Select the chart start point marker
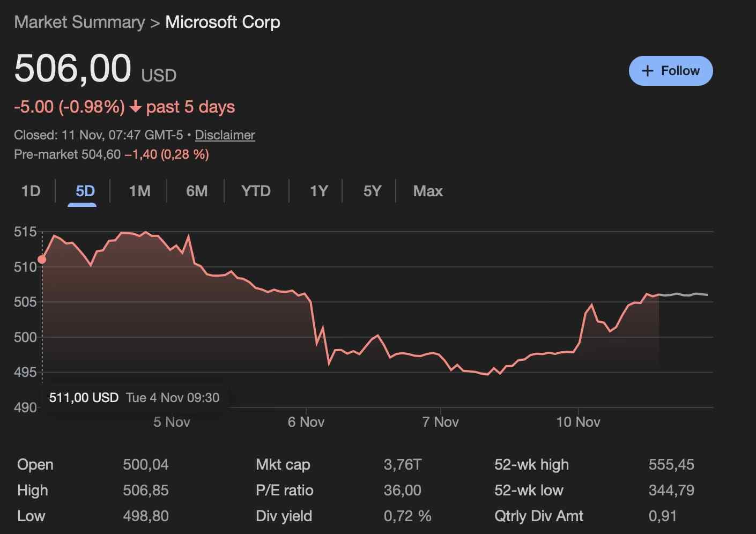 (42, 259)
